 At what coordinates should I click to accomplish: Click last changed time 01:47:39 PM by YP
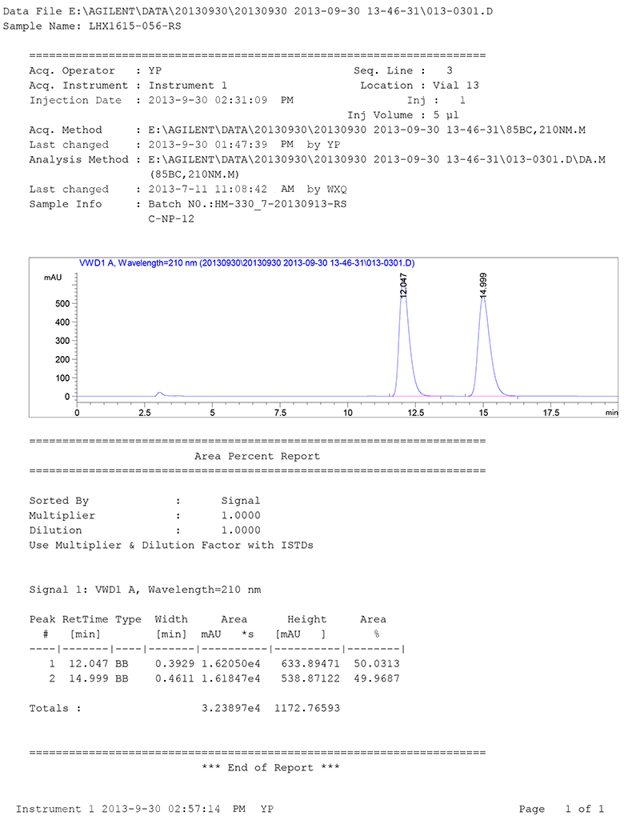274,145
